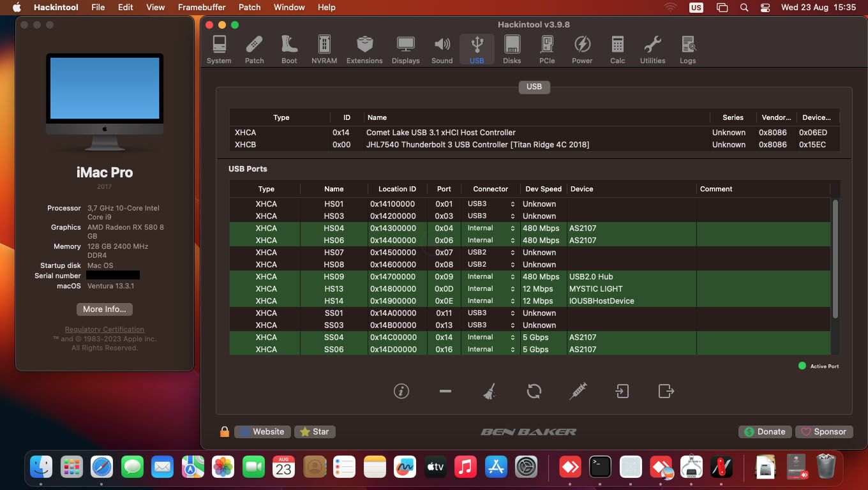This screenshot has height=490, width=868.
Task: Click the Website button
Action: point(262,432)
